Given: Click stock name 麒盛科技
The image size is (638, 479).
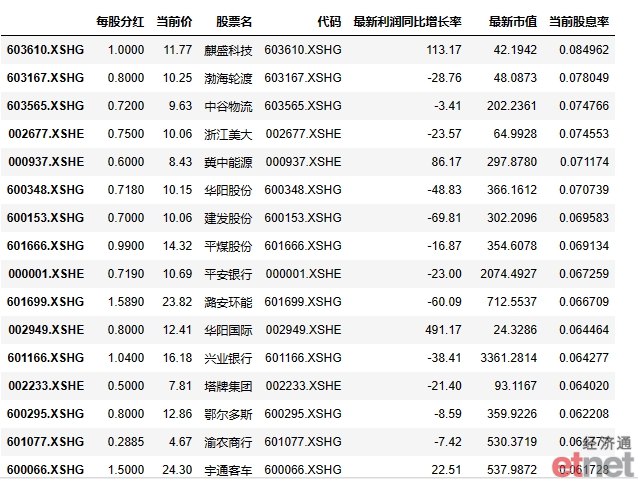Looking at the screenshot, I should coord(228,50).
